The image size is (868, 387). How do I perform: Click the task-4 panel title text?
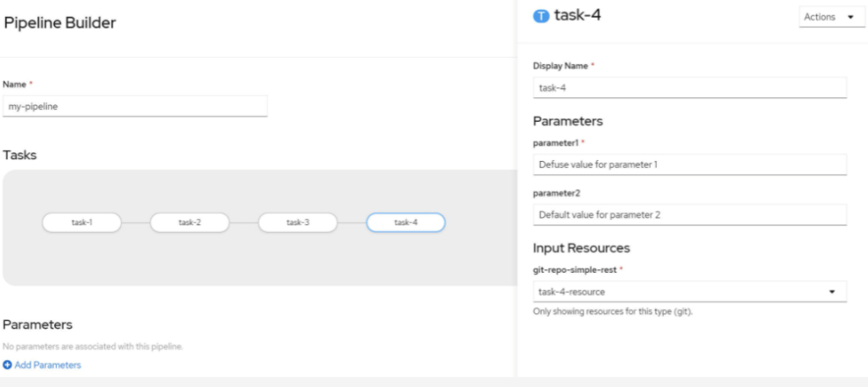pos(577,15)
